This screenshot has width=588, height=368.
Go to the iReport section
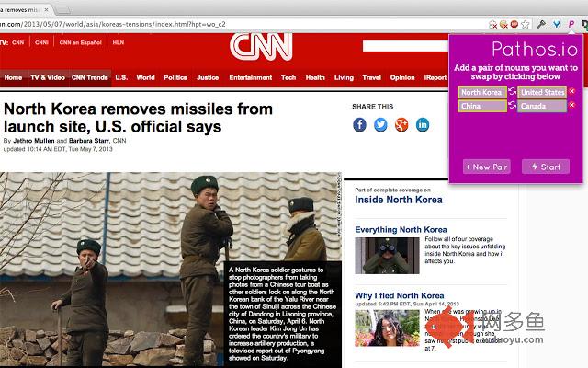click(x=435, y=77)
